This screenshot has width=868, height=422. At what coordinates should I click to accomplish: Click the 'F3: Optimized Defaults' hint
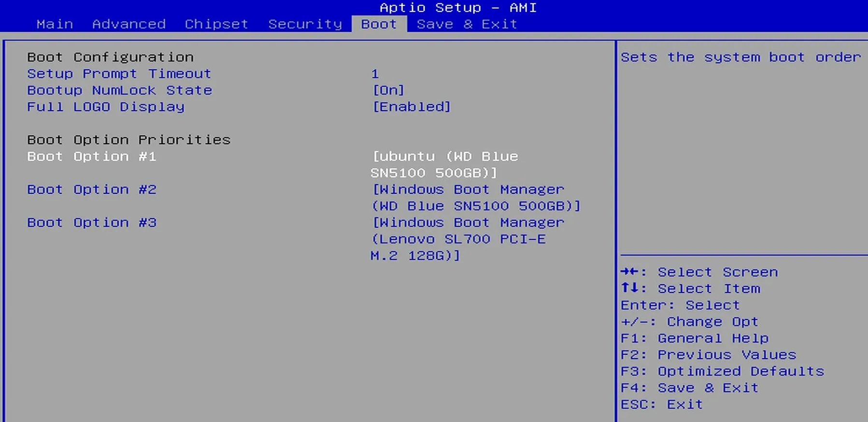pyautogui.click(x=722, y=371)
